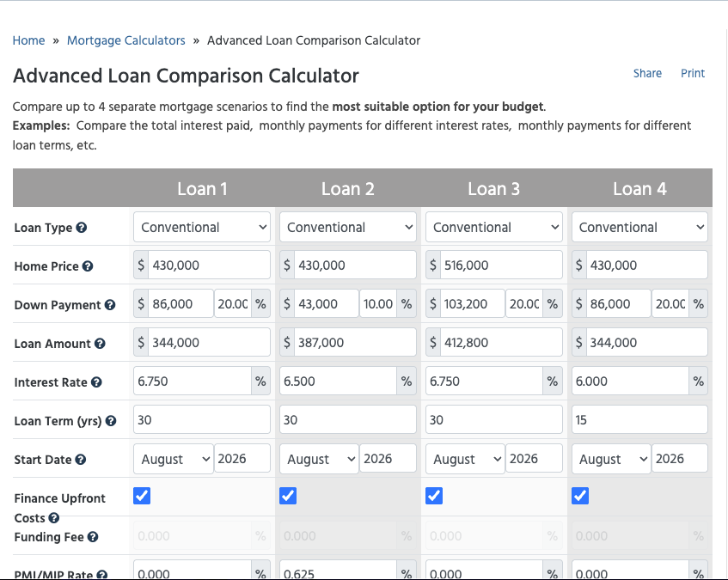Open help icon next to PMI/MIP Rate

point(101,576)
